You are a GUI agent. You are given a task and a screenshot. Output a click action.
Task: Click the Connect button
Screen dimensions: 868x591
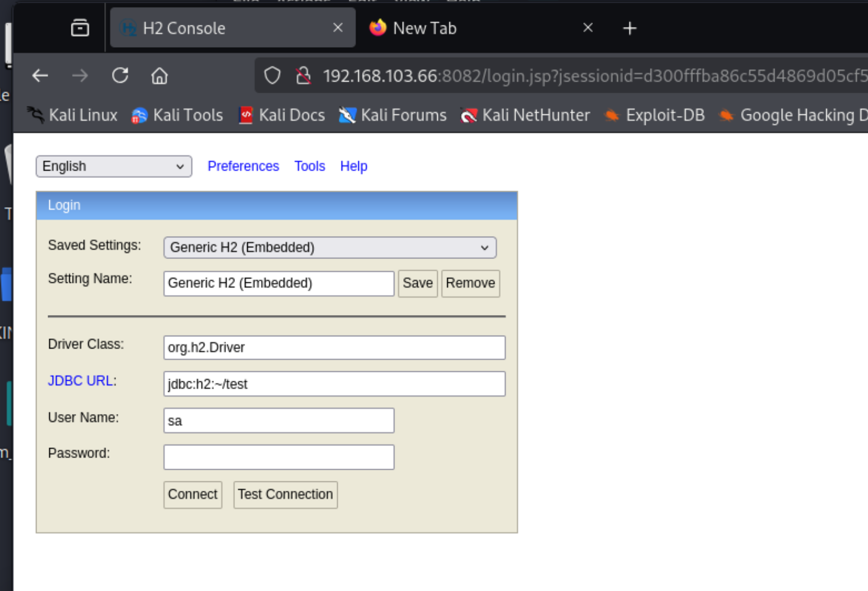click(193, 495)
